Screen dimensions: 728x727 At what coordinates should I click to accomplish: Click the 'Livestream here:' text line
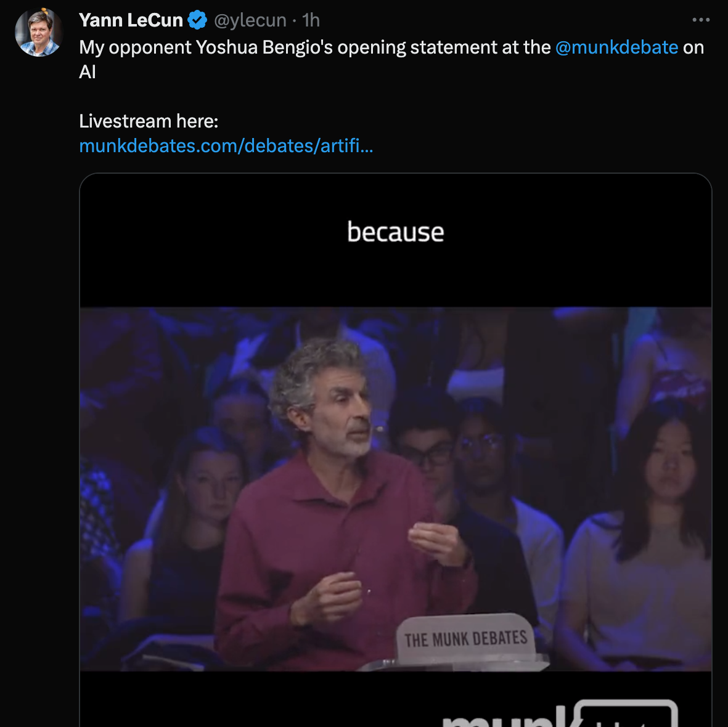[149, 121]
